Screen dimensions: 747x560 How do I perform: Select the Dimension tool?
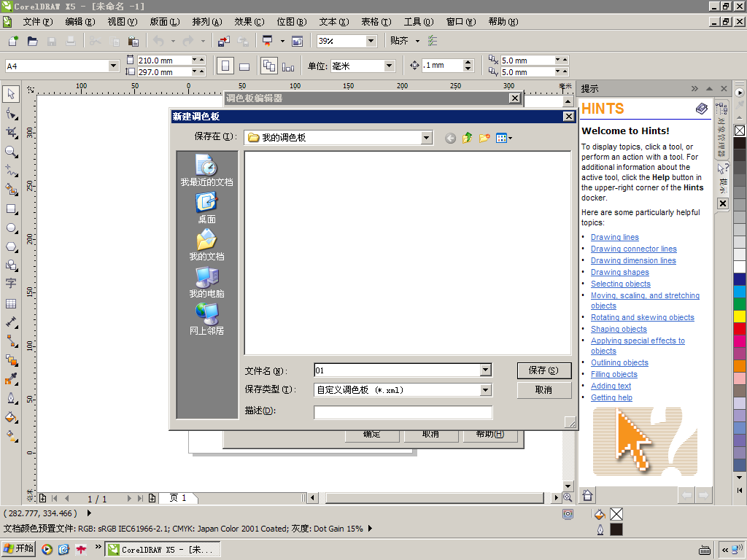(10, 322)
